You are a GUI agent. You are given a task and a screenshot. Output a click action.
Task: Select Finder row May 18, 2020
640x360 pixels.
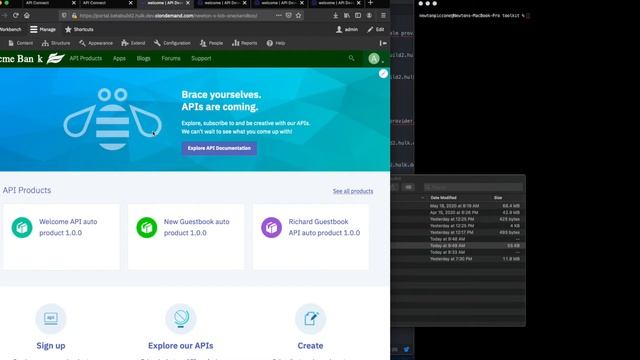click(458, 206)
